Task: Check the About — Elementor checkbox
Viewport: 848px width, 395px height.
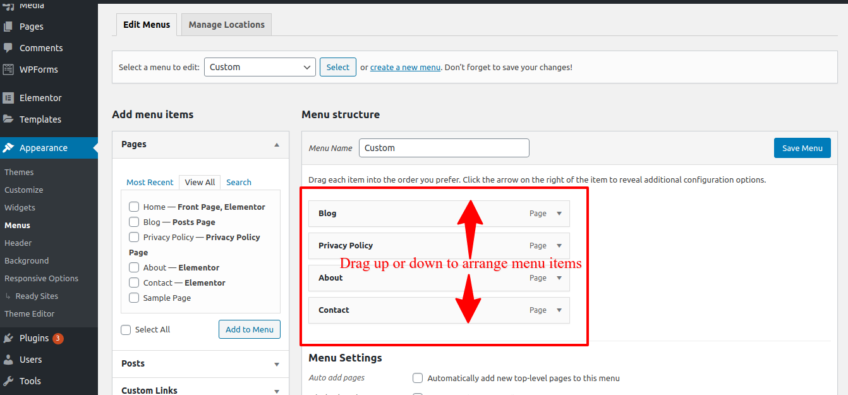Action: pyautogui.click(x=134, y=267)
